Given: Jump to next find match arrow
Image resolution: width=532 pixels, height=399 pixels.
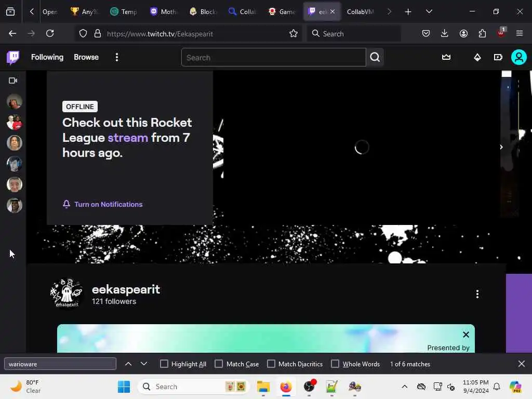Looking at the screenshot, I should 144,364.
